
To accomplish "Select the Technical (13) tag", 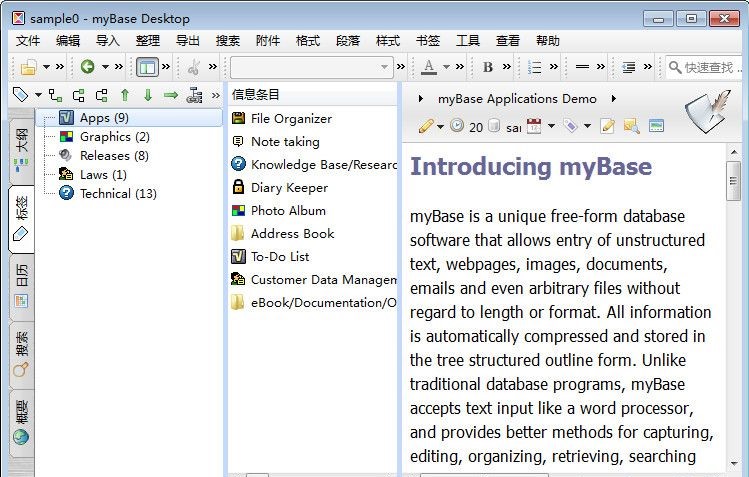I will tap(118, 194).
